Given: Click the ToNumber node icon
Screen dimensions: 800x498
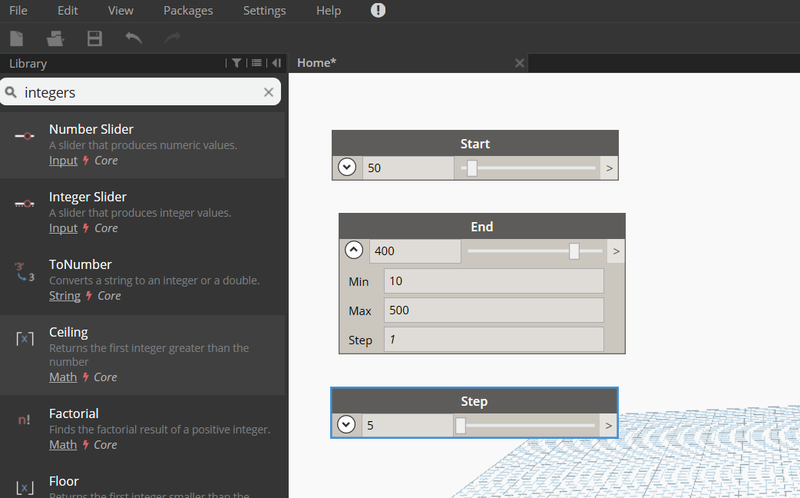Looking at the screenshot, I should tap(24, 272).
